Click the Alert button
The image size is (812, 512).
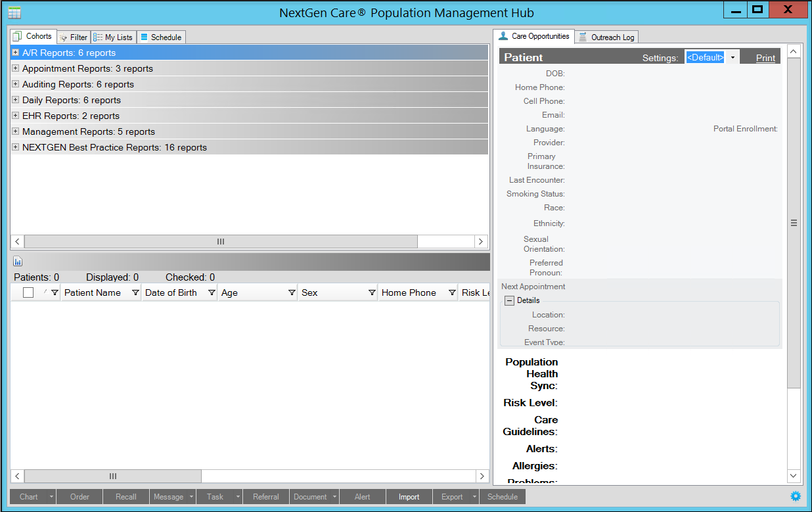tap(363, 497)
